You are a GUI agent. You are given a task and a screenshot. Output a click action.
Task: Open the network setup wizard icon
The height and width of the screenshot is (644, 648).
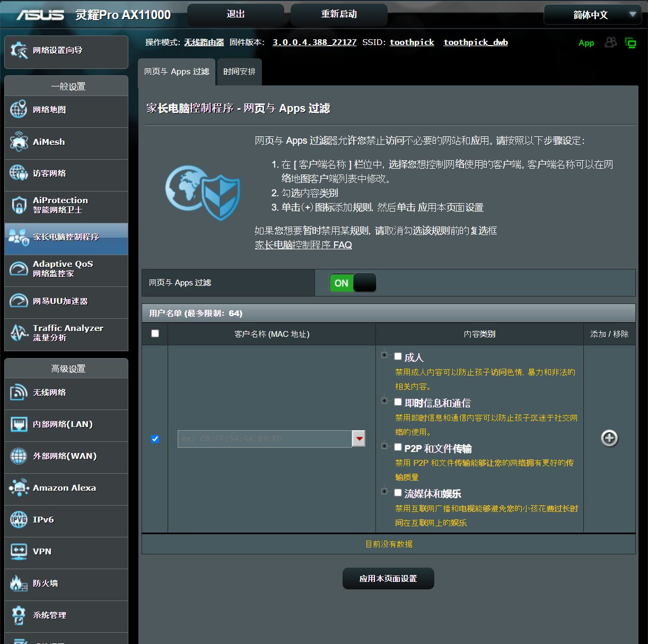click(19, 50)
